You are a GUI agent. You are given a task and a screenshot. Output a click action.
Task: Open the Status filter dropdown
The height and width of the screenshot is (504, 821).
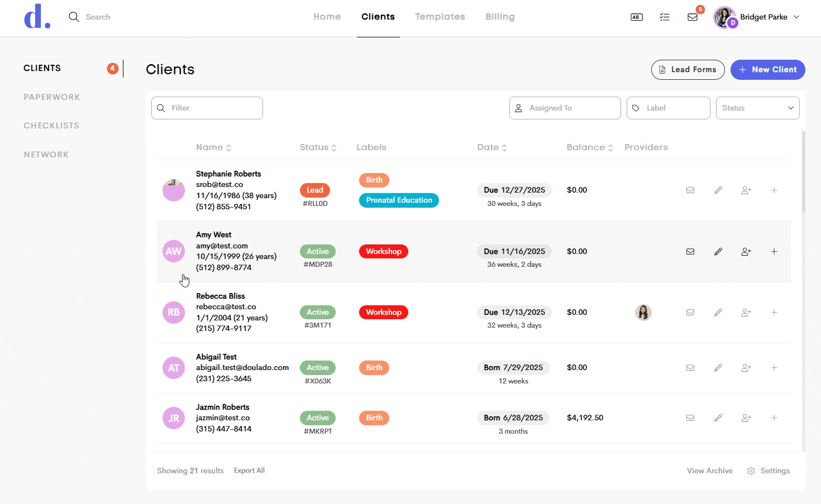[758, 108]
